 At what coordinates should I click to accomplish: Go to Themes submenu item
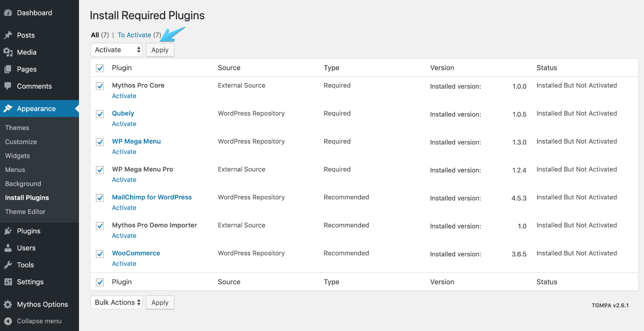pos(17,128)
